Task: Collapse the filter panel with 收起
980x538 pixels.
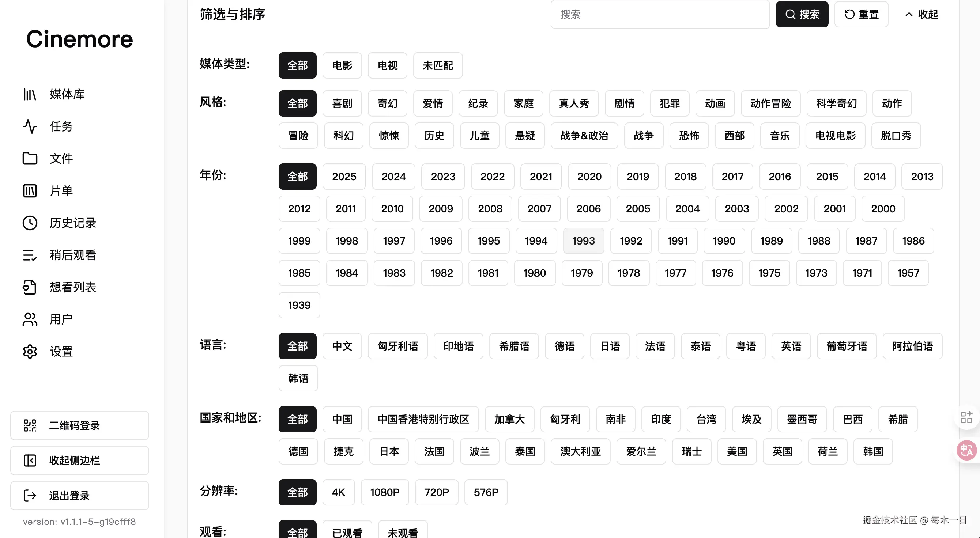Action: 921,15
